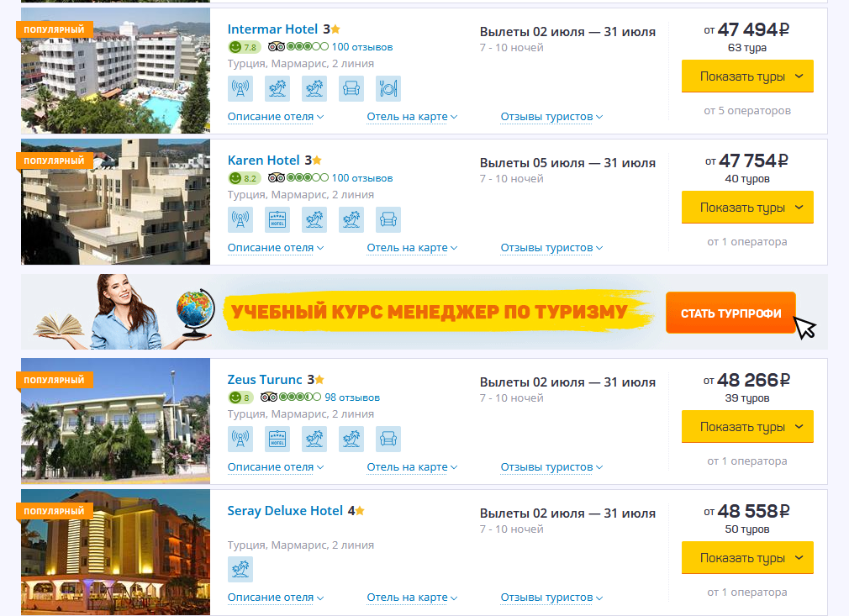Open the Intermar Hotel photo thumbnail
This screenshot has height=616, width=849.
pyautogui.click(x=115, y=71)
